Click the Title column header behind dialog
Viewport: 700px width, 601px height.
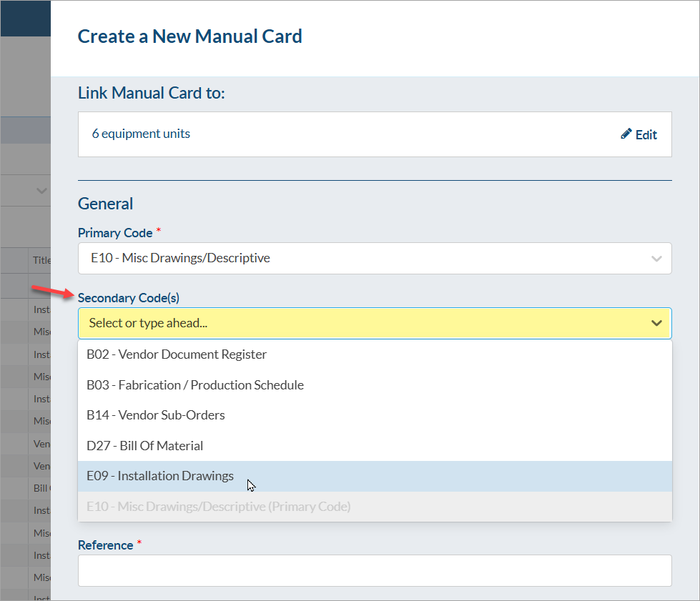tap(42, 260)
